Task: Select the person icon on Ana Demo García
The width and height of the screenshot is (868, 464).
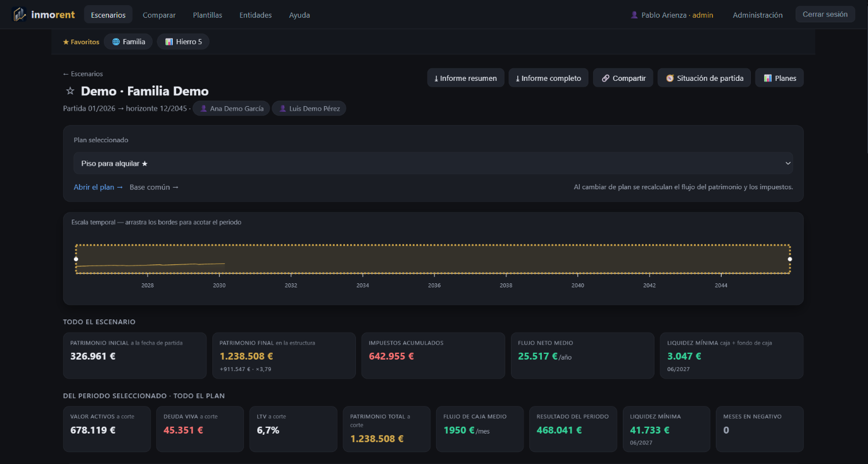Action: click(x=203, y=108)
